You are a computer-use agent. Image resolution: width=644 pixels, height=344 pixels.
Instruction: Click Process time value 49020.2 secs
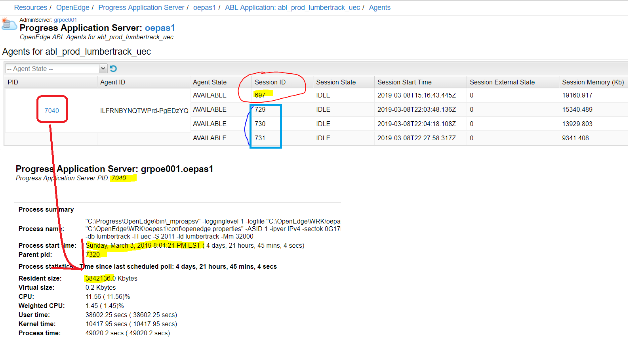[x=128, y=333]
